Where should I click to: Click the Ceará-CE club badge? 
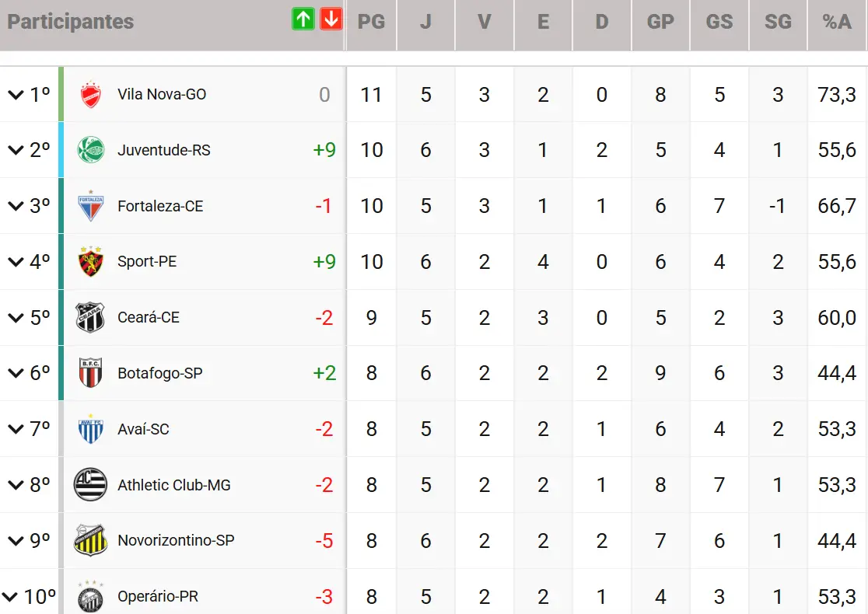click(91, 317)
